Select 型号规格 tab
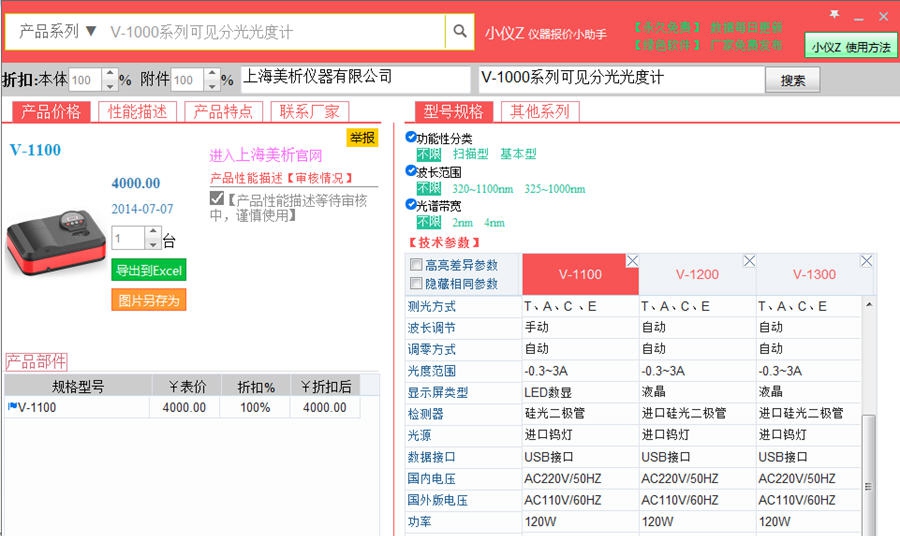The width and height of the screenshot is (900, 536). coord(453,111)
